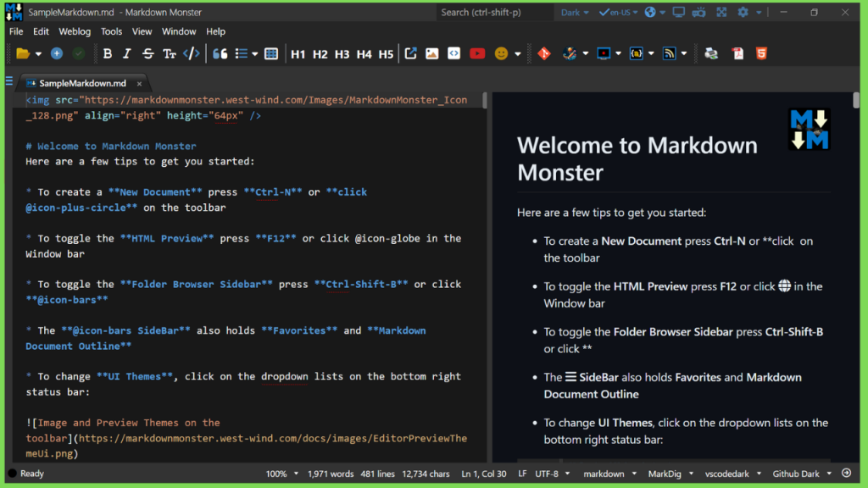Viewport: 868px width, 488px height.
Task: Click the braces snippets icon
Action: click(637, 53)
